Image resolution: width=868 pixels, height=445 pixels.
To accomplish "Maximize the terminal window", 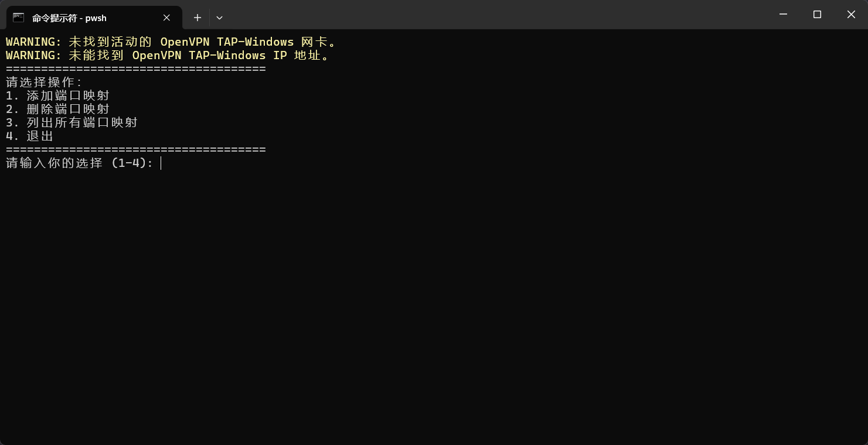I will [817, 15].
